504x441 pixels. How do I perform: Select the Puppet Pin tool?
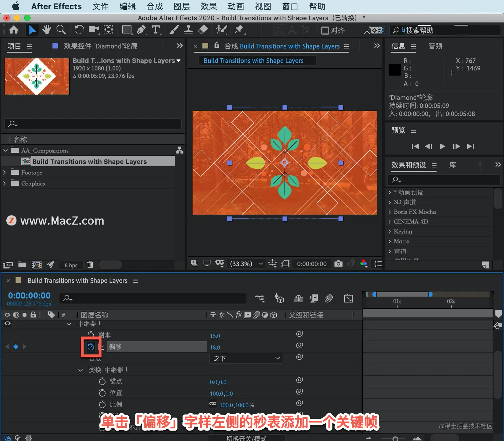click(239, 30)
